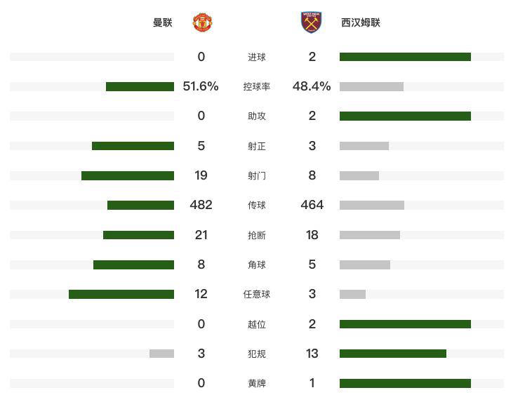The width and height of the screenshot is (532, 402).
Task: Click West Ham's green offside bar
Action: click(405, 324)
